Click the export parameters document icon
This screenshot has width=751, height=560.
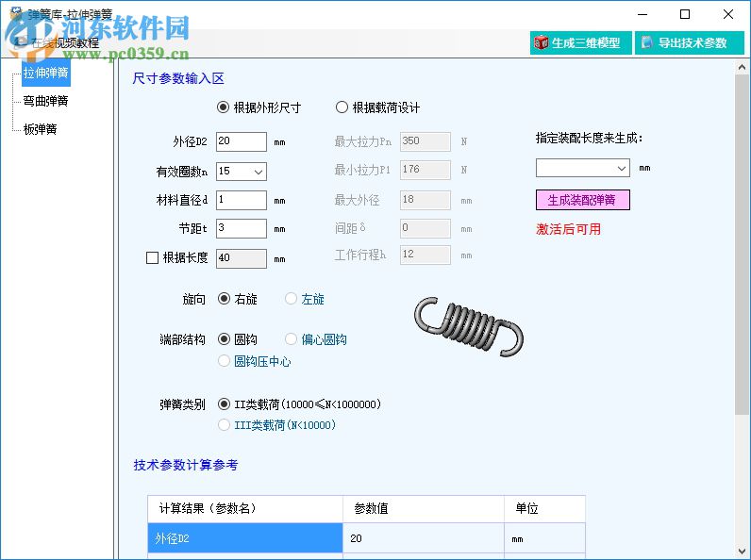tap(646, 42)
